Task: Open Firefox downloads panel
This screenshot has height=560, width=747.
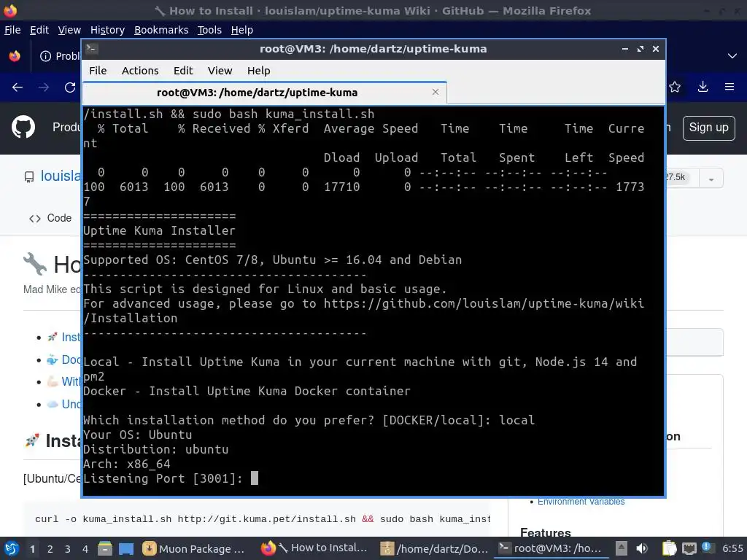Action: pyautogui.click(x=703, y=87)
